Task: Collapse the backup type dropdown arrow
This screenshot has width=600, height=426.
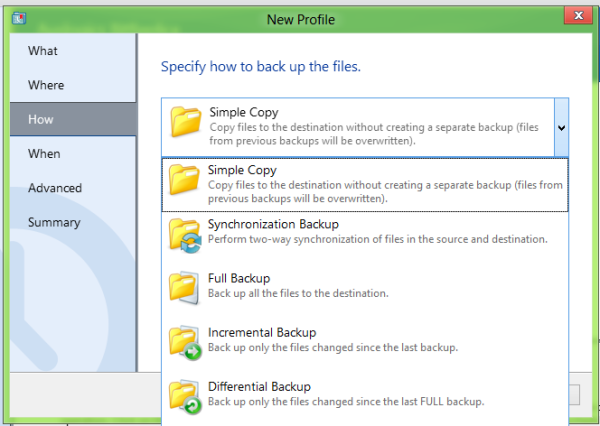Action: click(x=561, y=127)
